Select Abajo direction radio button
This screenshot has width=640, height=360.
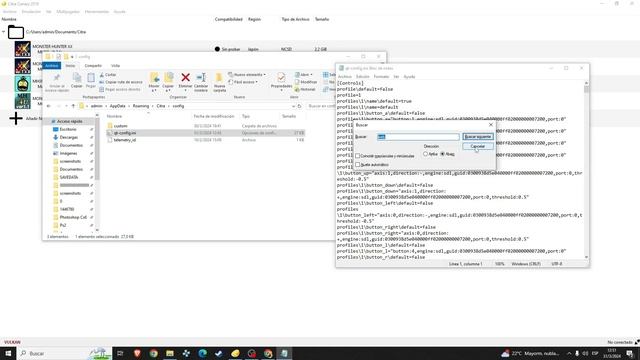[x=442, y=154]
